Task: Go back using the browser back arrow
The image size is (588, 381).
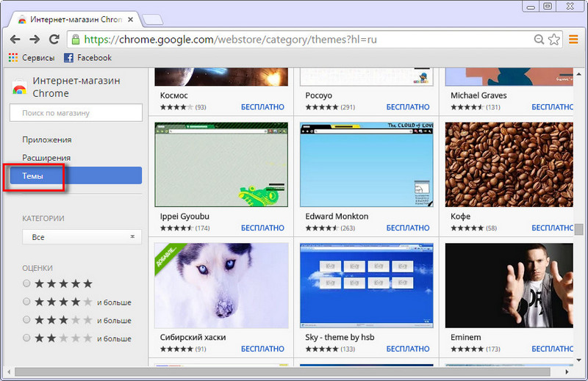Action: (x=15, y=39)
